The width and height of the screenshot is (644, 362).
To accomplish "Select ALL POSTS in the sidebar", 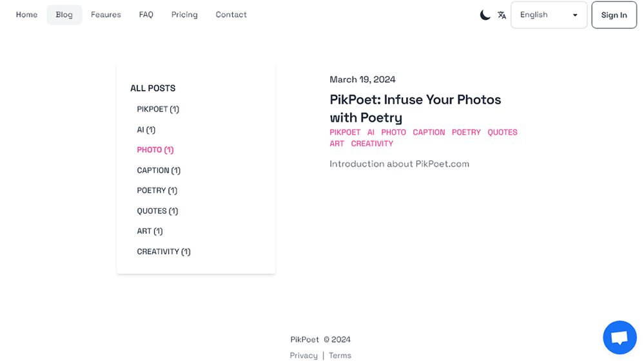I will pos(153,88).
